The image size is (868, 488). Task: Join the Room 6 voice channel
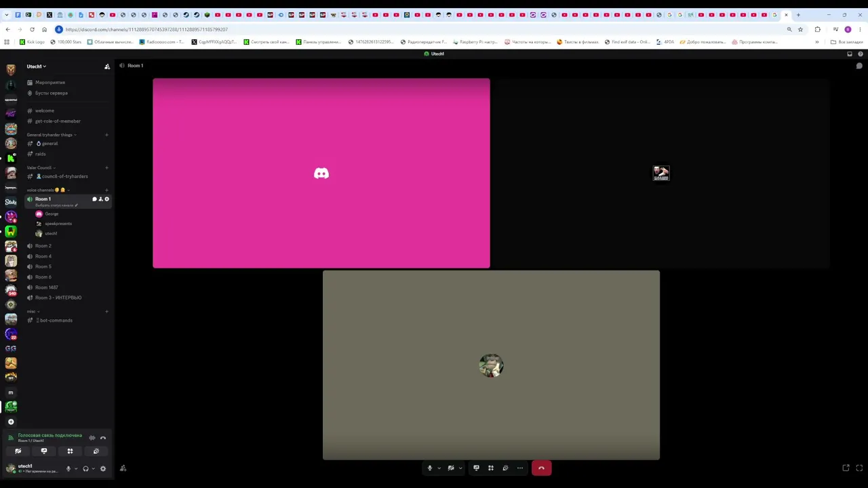point(43,277)
